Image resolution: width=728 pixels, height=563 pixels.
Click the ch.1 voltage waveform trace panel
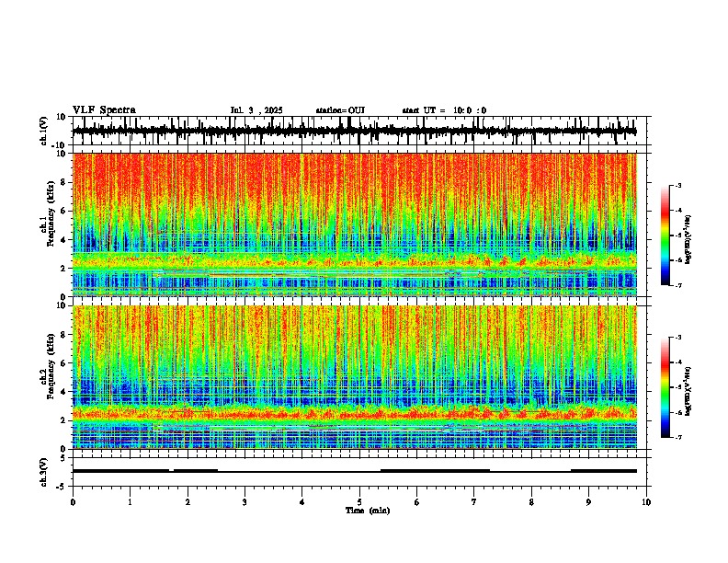(361, 131)
